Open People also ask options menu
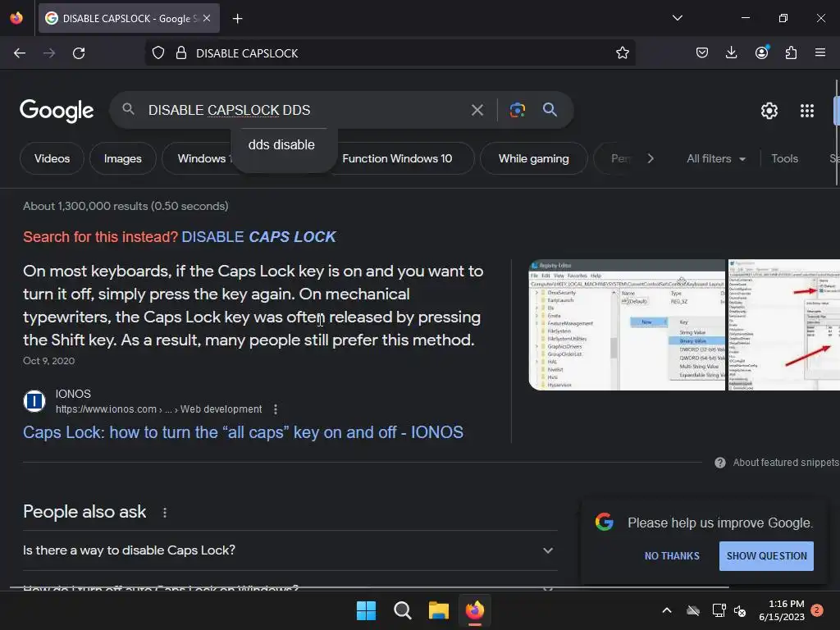 pyautogui.click(x=164, y=513)
